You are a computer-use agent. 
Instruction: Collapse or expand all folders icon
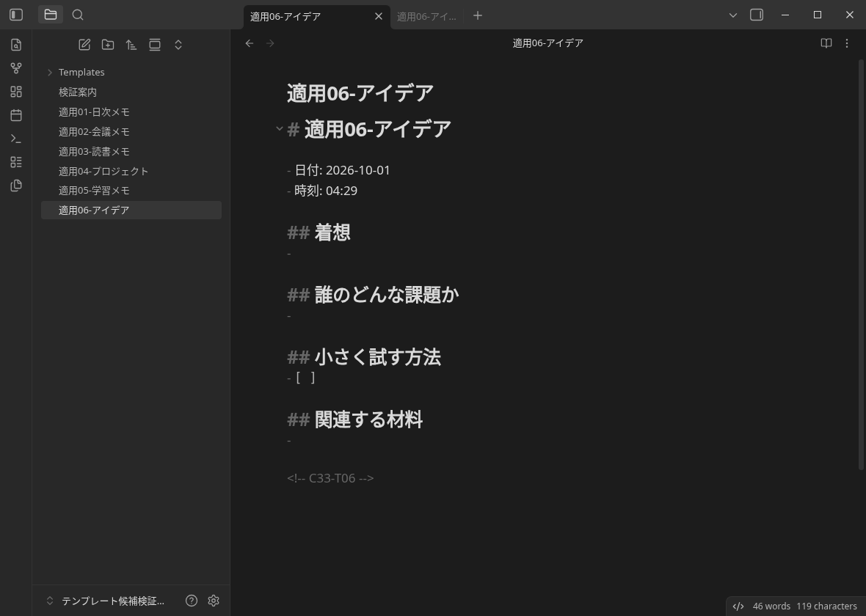coord(178,45)
